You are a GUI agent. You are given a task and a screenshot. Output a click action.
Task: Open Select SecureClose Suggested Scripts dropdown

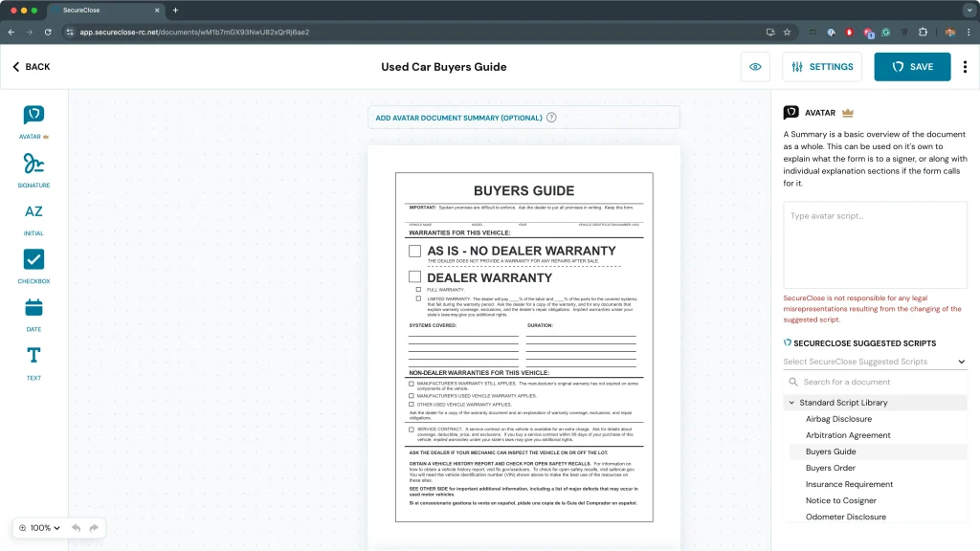pos(875,362)
